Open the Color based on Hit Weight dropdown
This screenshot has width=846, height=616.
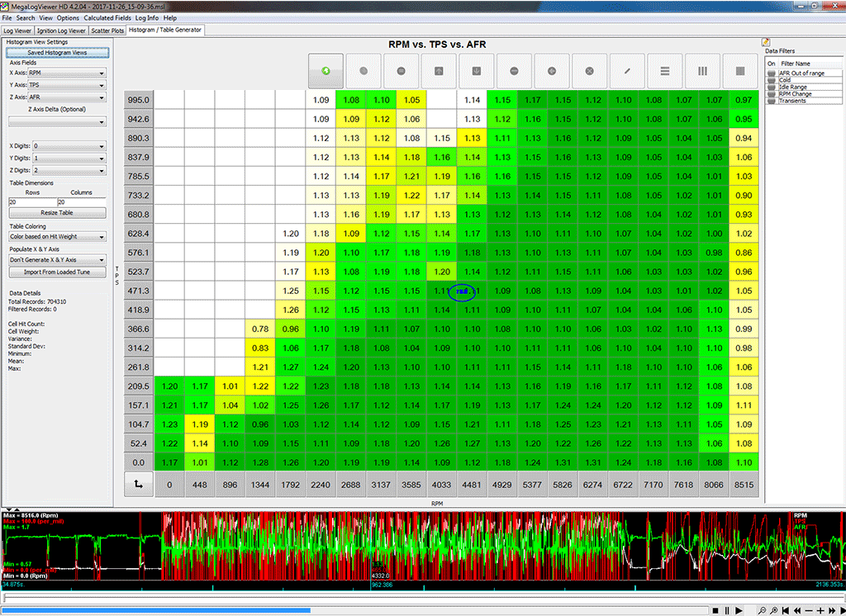[x=57, y=237]
